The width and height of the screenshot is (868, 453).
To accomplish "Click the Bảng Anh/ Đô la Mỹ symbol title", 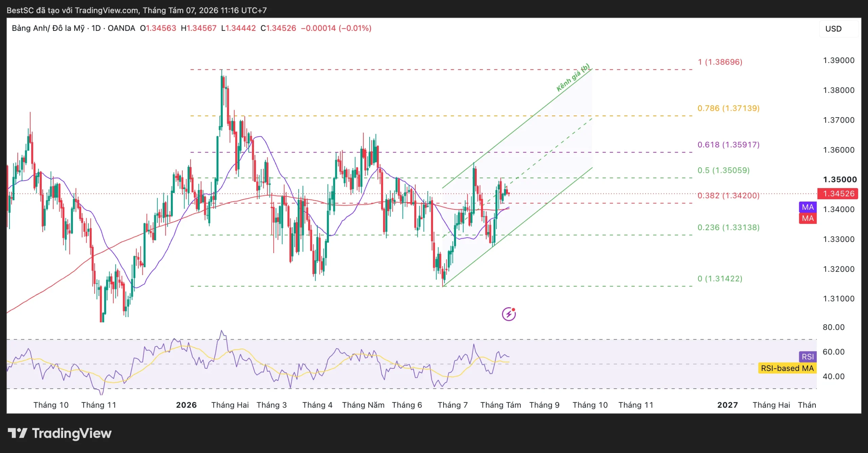I will [48, 28].
